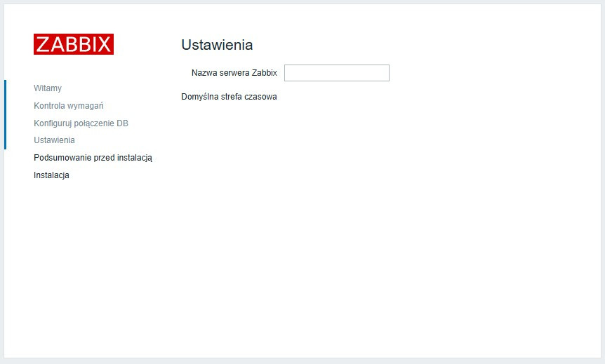Return to the database connection step
The height and width of the screenshot is (364, 605).
(81, 123)
